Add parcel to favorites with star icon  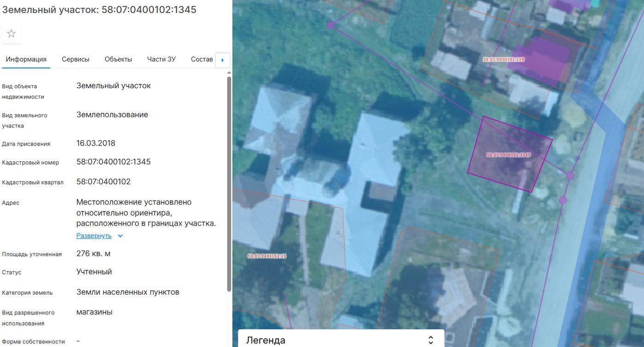tap(11, 34)
